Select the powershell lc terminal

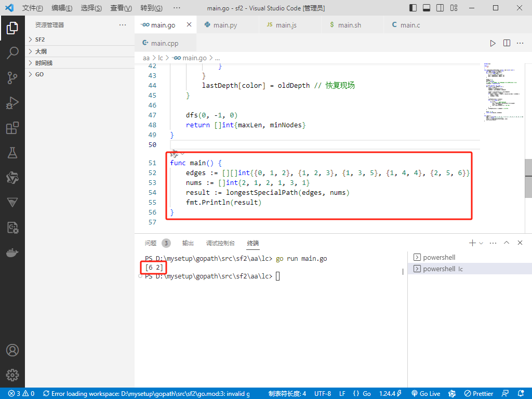click(x=470, y=269)
